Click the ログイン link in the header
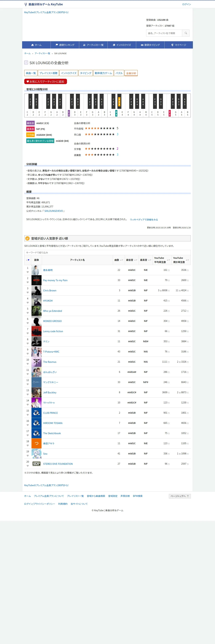This screenshot has width=215, height=644. point(187,4)
